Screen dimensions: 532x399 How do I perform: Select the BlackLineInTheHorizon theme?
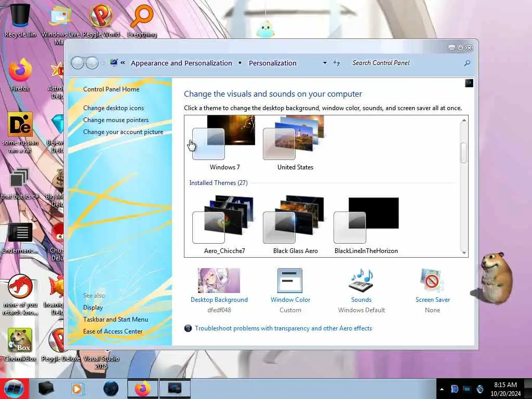tap(366, 224)
